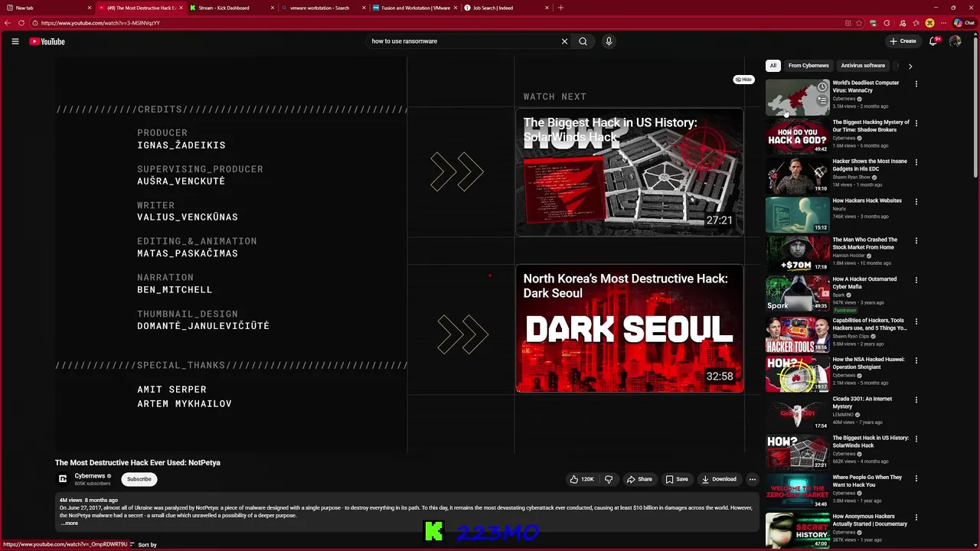Open options for Biggest Hacking Mystery video
This screenshot has height=551, width=980.
(x=916, y=123)
